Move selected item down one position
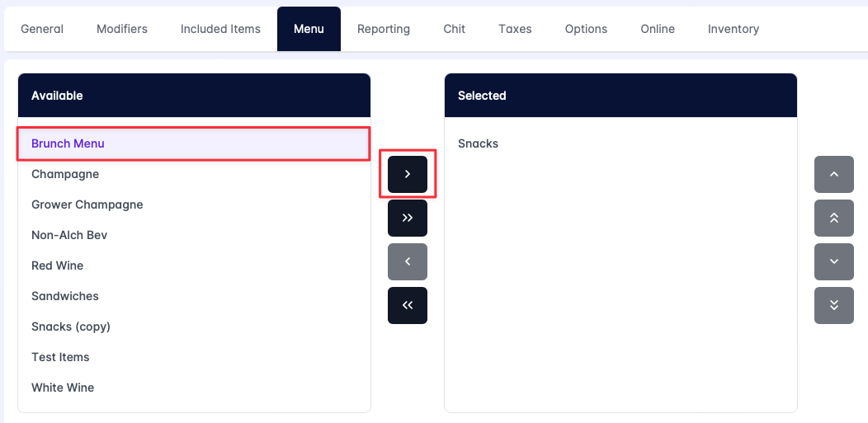 (833, 262)
